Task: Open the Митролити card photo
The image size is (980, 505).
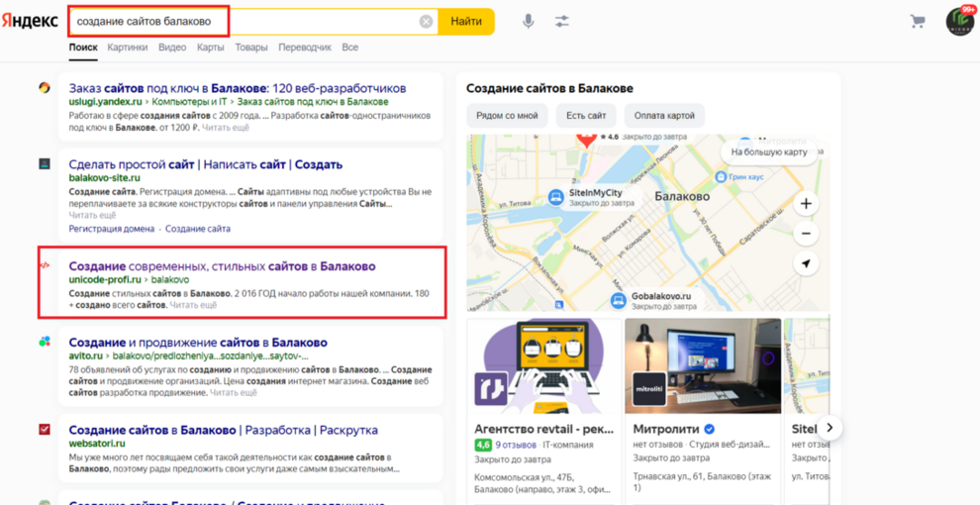Action: coord(703,366)
